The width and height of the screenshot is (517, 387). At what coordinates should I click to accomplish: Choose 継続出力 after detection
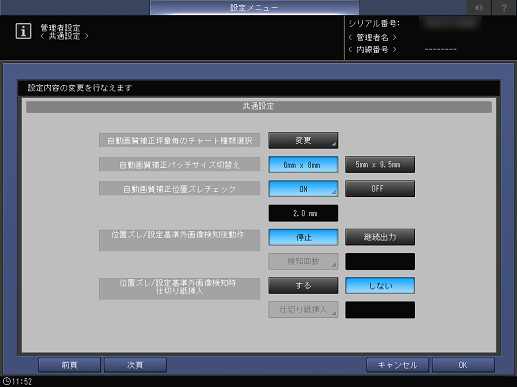tap(380, 237)
